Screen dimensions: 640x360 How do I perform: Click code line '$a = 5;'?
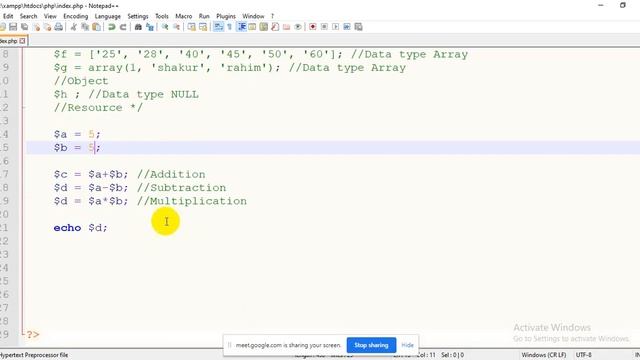point(77,134)
